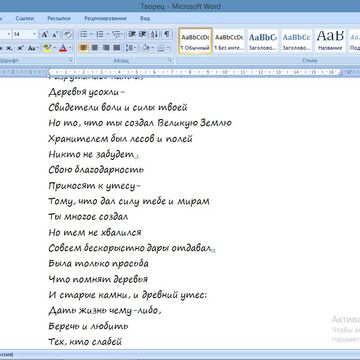The width and height of the screenshot is (360, 360).
Task: Select the left indent marker on ruler
Action: point(48,72)
